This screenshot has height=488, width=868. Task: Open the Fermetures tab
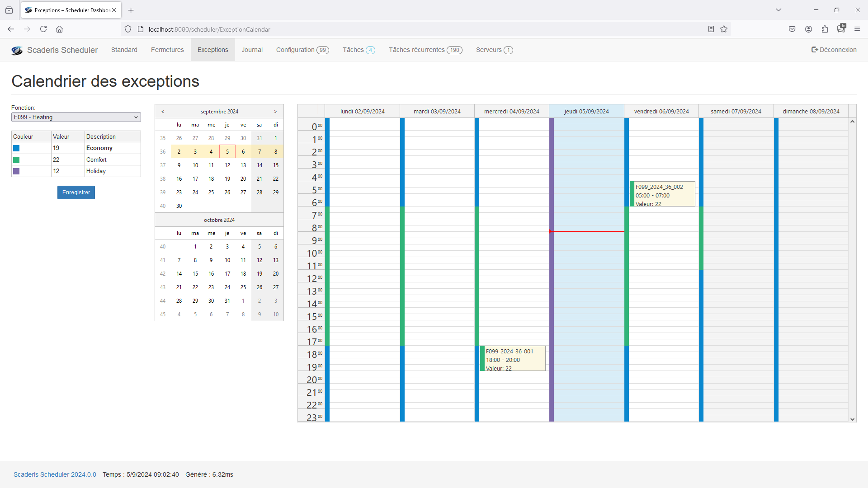[x=167, y=50]
